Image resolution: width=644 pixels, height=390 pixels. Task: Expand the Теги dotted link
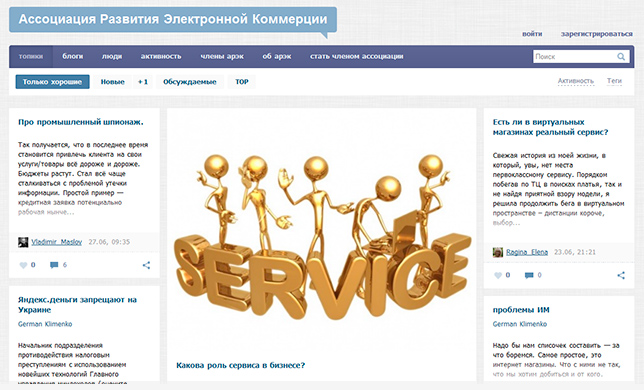click(x=614, y=81)
